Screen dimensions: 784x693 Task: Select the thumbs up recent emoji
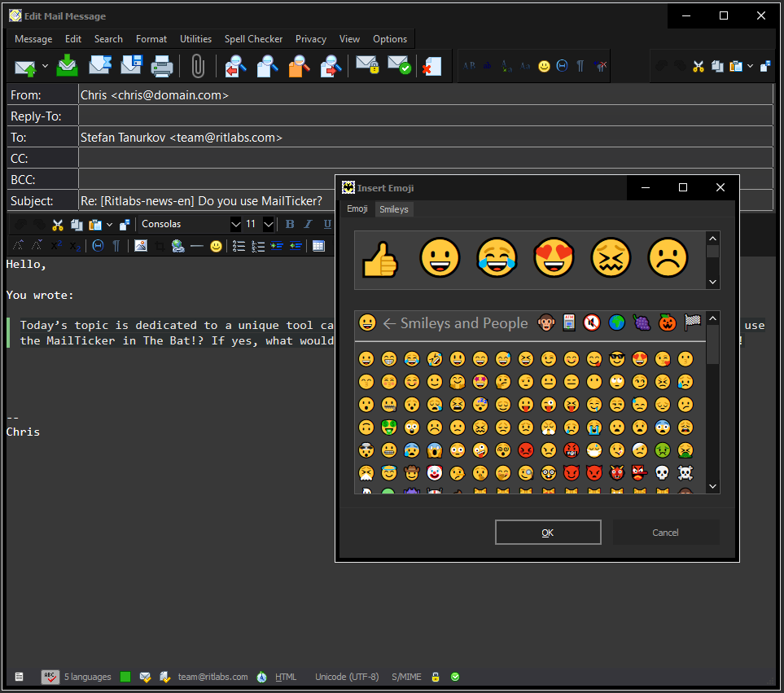coord(380,259)
